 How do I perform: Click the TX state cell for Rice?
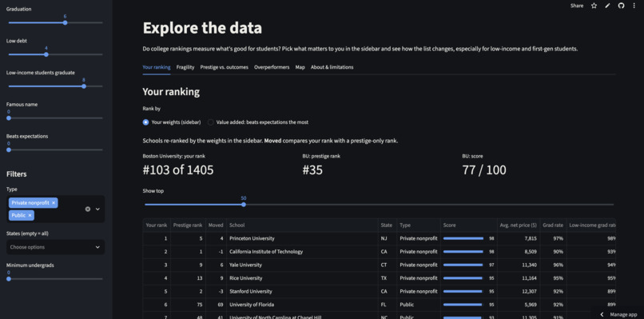pos(388,278)
